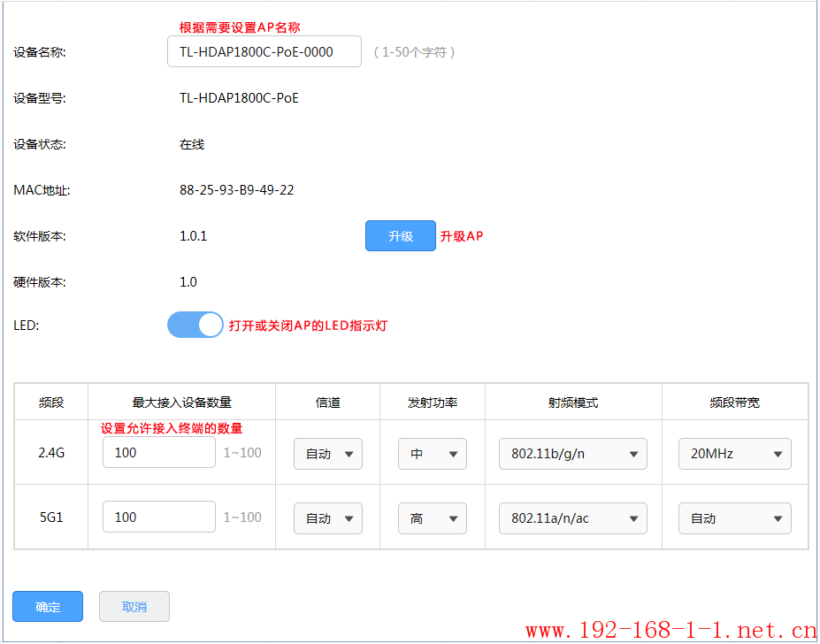Click the (1-50个字符) hint text
The height and width of the screenshot is (644, 820).
tap(414, 52)
